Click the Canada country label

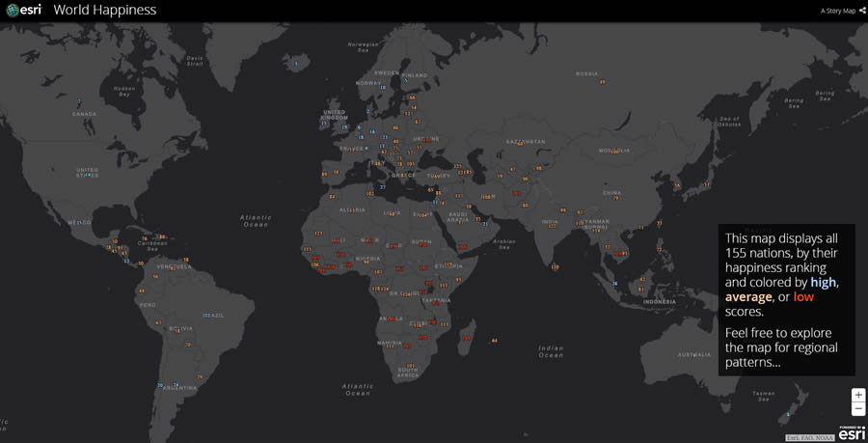tap(84, 114)
